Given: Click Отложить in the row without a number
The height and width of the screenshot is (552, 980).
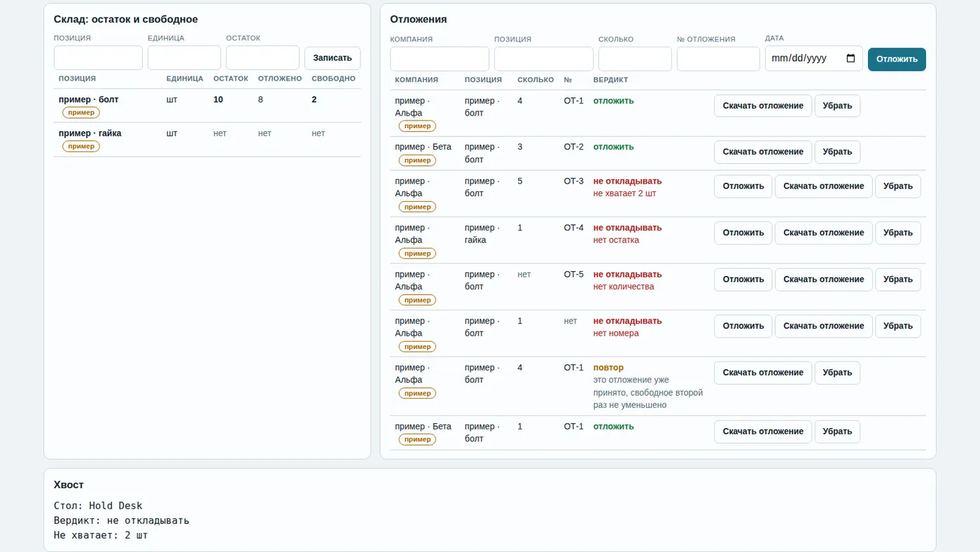Looking at the screenshot, I should click(743, 326).
